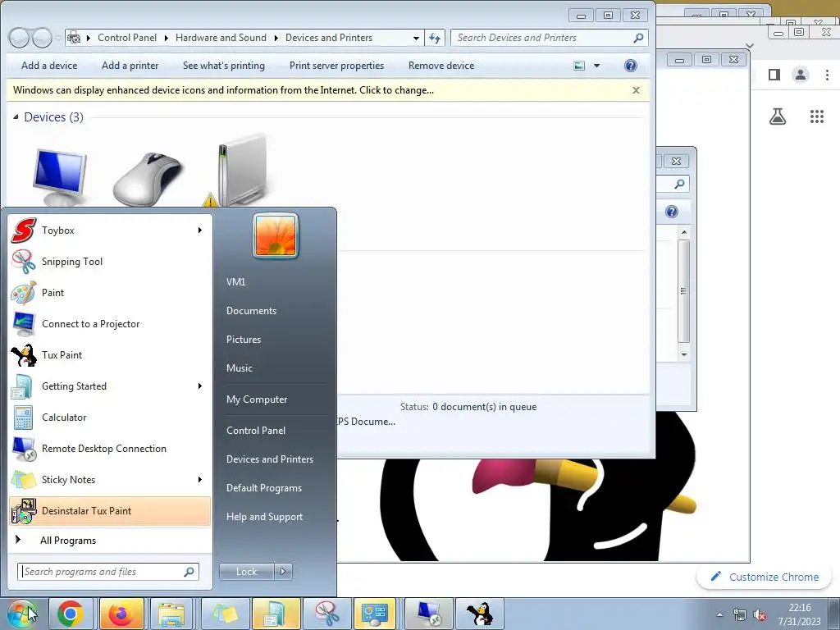Open the view options dropdown arrow
840x630 pixels.
tap(597, 66)
